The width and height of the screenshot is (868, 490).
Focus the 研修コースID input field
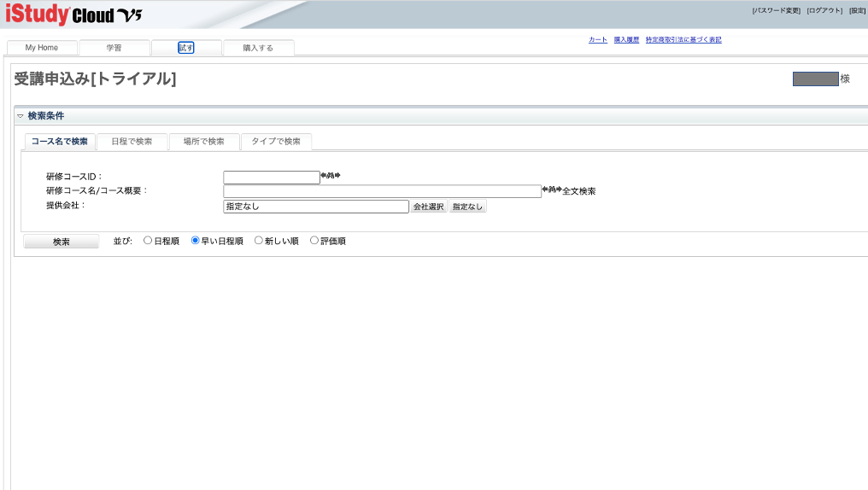[x=271, y=177]
